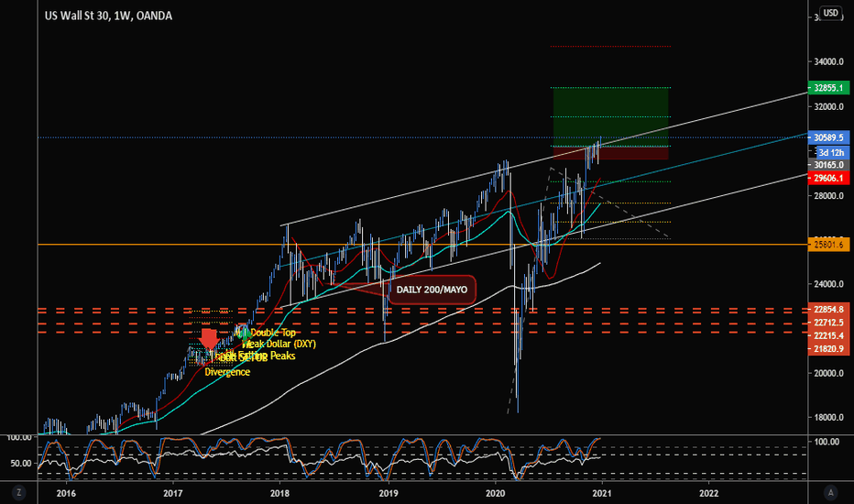Click the green 32855.1 price label
This screenshot has width=854, height=504.
pyautogui.click(x=828, y=88)
